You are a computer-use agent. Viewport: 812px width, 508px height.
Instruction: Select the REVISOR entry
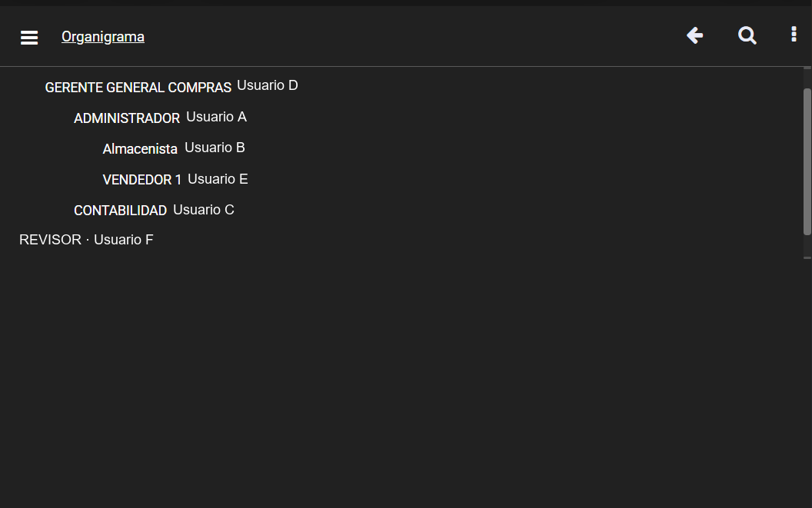[50, 240]
